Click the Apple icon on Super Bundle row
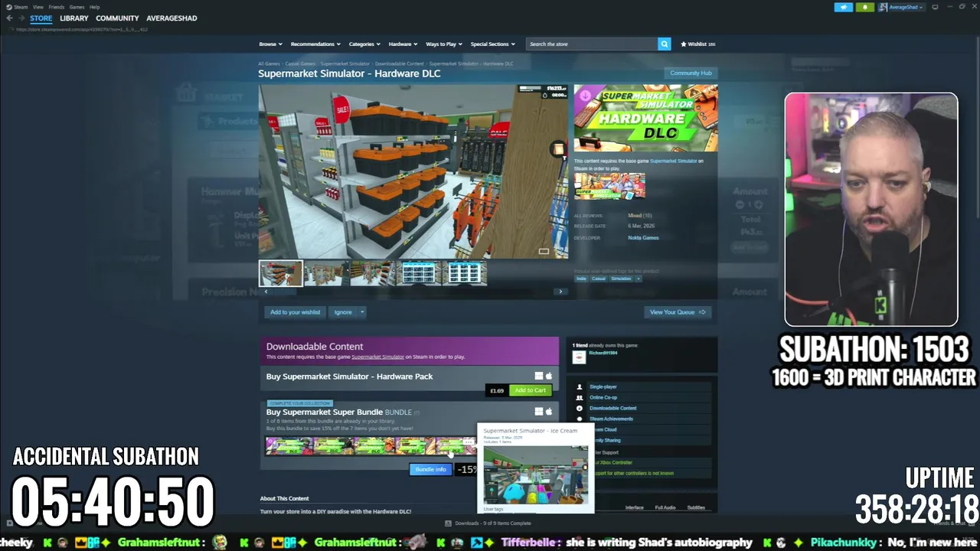Screen dimensions: 980x551 click(548, 412)
